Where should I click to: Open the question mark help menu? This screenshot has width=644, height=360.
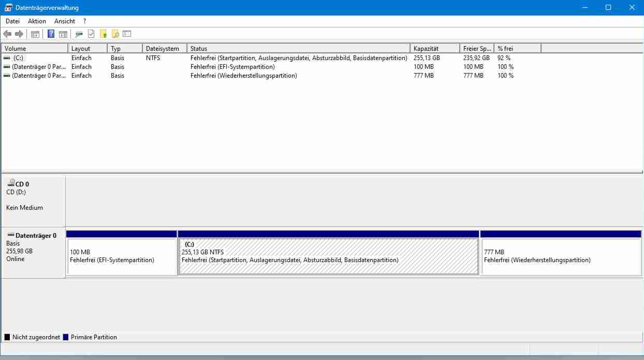click(x=84, y=21)
